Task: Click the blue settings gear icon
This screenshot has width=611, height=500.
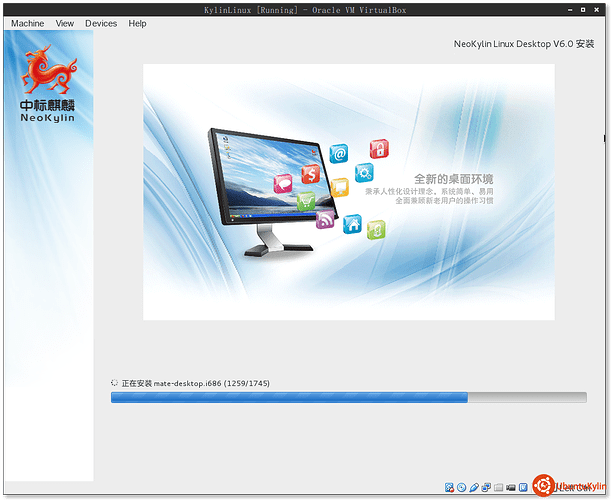Action: (x=364, y=172)
